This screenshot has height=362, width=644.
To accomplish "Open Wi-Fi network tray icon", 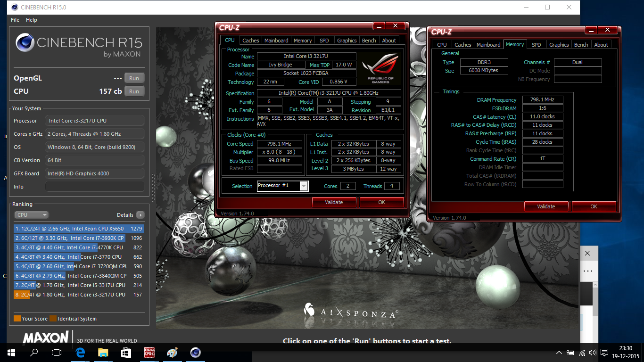I will (582, 353).
